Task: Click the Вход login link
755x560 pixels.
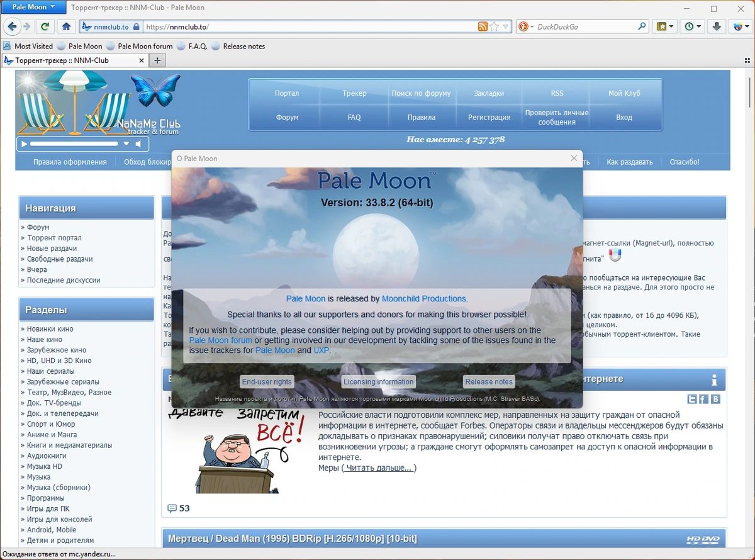Action: pos(624,117)
